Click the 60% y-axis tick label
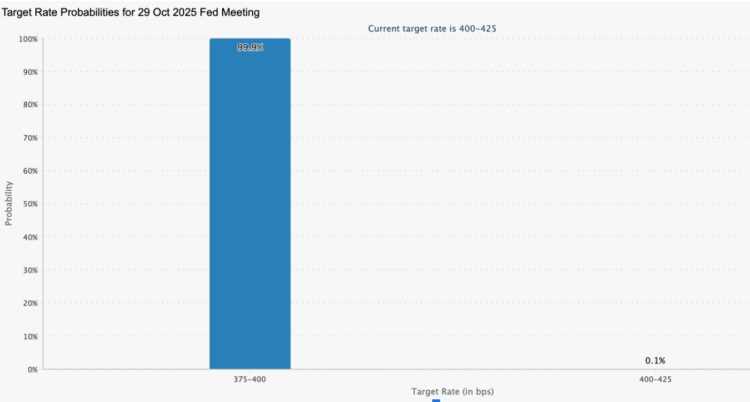Screen dimensions: 750x402 click(30, 171)
